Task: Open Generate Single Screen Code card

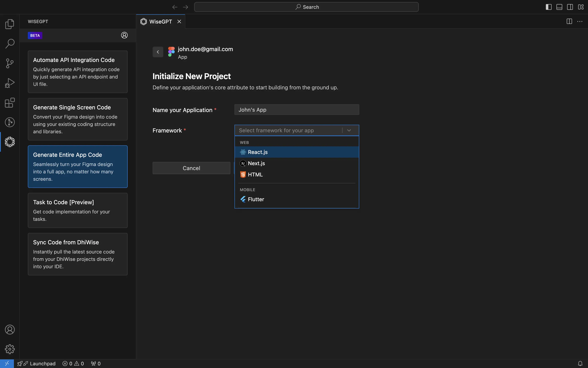Action: tap(78, 119)
